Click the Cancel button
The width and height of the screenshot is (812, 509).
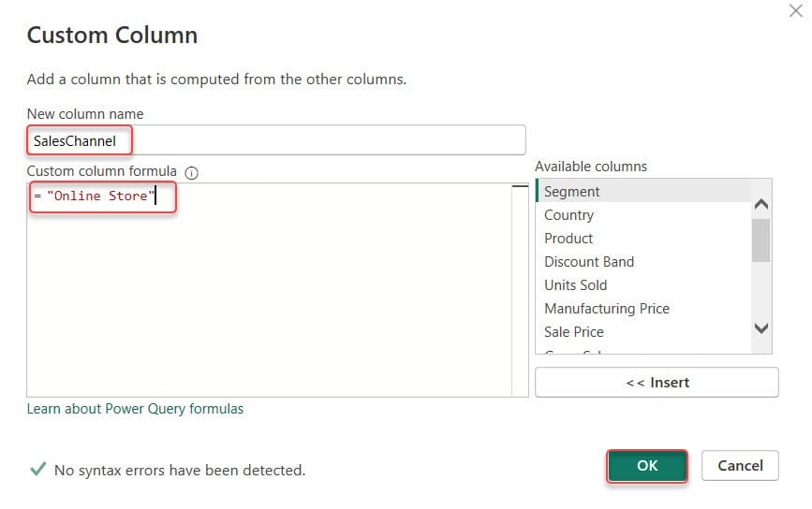pyautogui.click(x=740, y=466)
